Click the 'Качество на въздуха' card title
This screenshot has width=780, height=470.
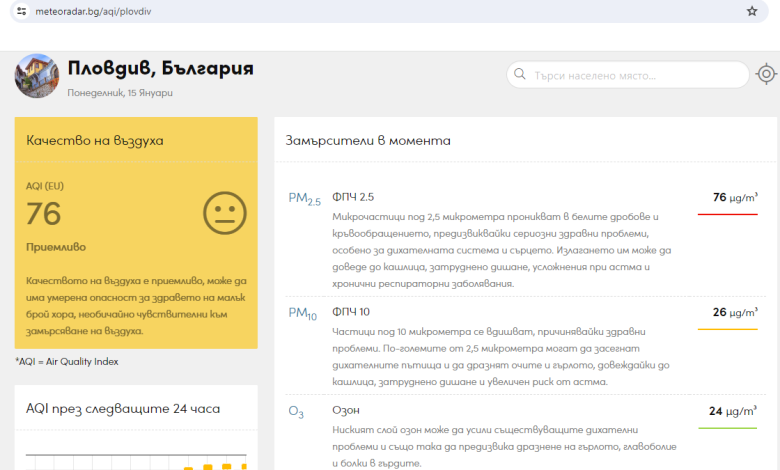(x=95, y=140)
